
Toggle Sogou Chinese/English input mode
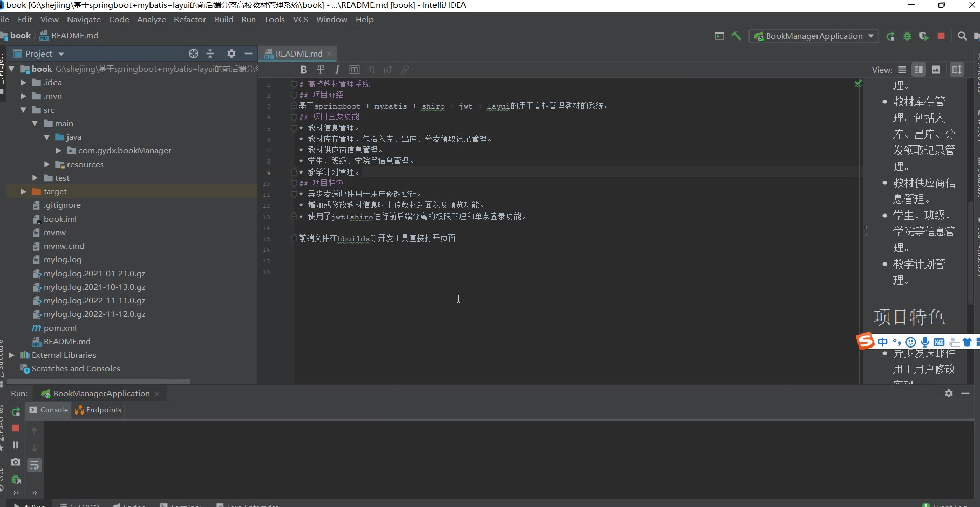point(882,342)
